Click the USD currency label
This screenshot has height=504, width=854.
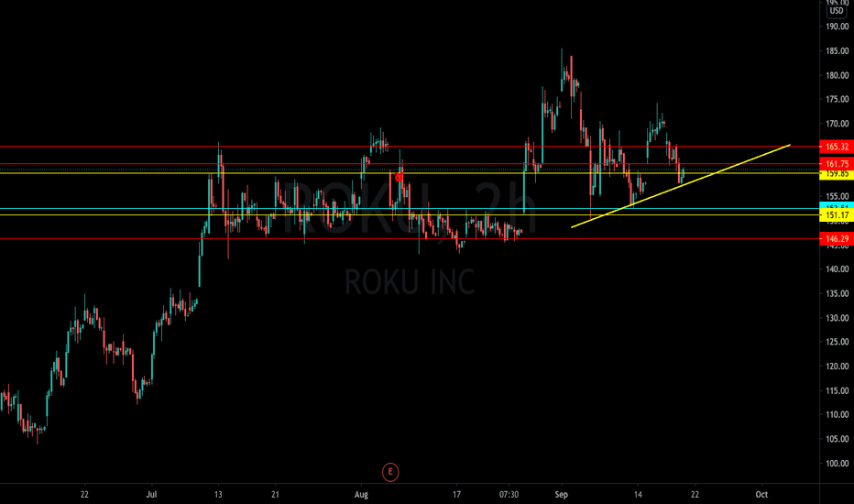[x=837, y=11]
